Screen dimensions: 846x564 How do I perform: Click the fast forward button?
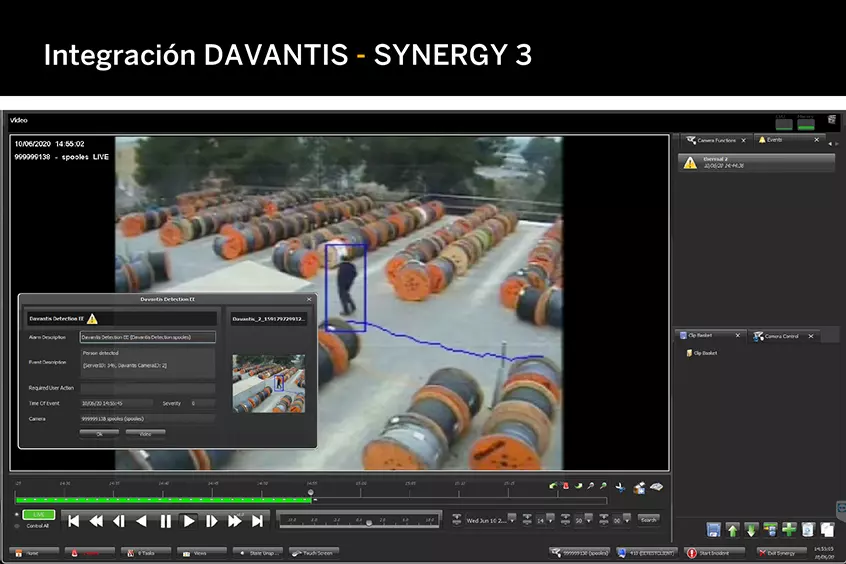(x=235, y=521)
